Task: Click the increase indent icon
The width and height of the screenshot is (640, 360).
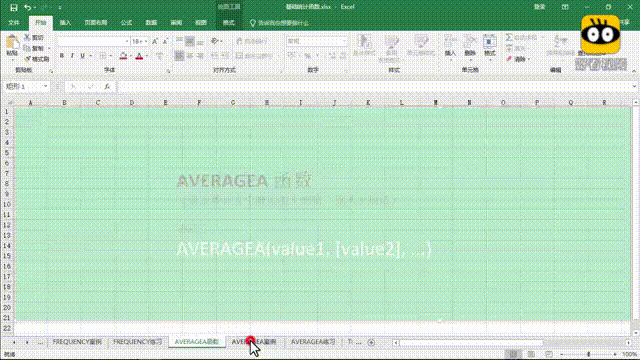Action: (225, 56)
